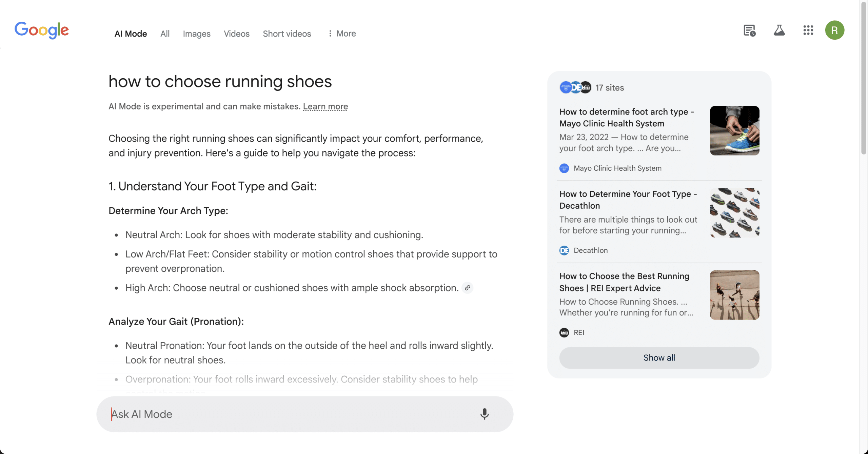
Task: Switch to the Images tab
Action: 197,34
